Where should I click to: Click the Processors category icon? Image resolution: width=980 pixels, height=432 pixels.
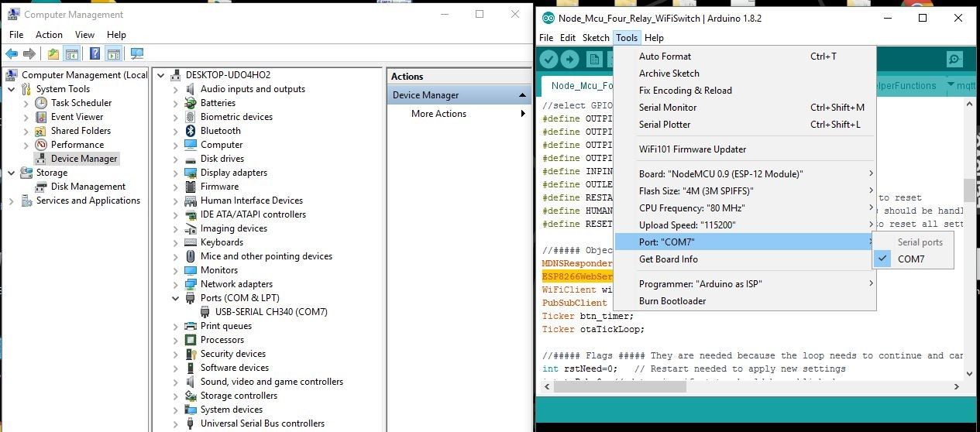pyautogui.click(x=191, y=340)
